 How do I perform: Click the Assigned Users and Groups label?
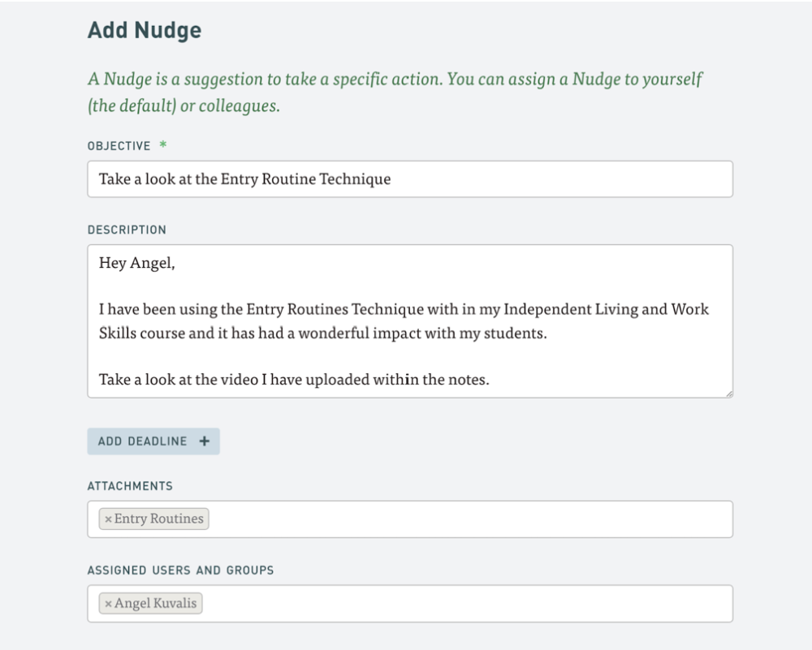(x=180, y=570)
